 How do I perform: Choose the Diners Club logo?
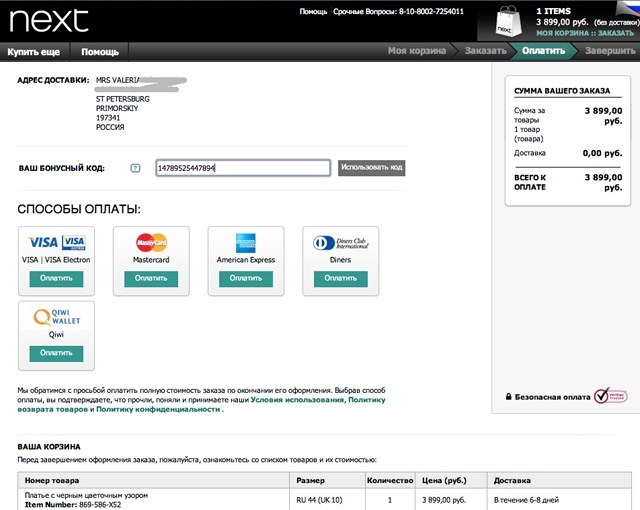(341, 243)
